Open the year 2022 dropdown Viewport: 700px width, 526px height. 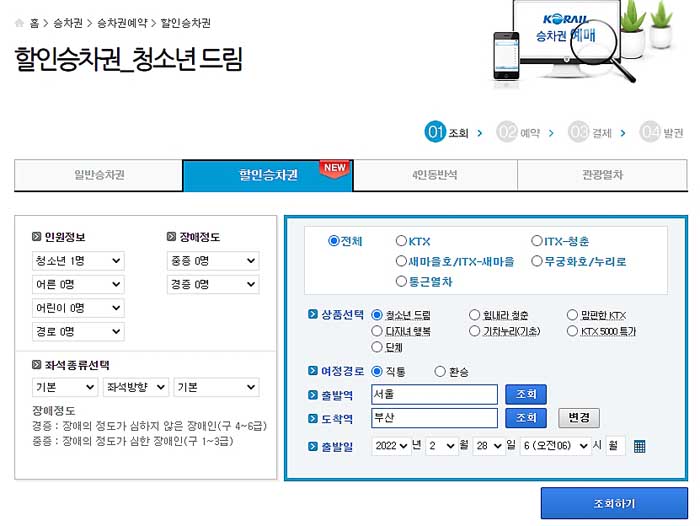point(391,446)
